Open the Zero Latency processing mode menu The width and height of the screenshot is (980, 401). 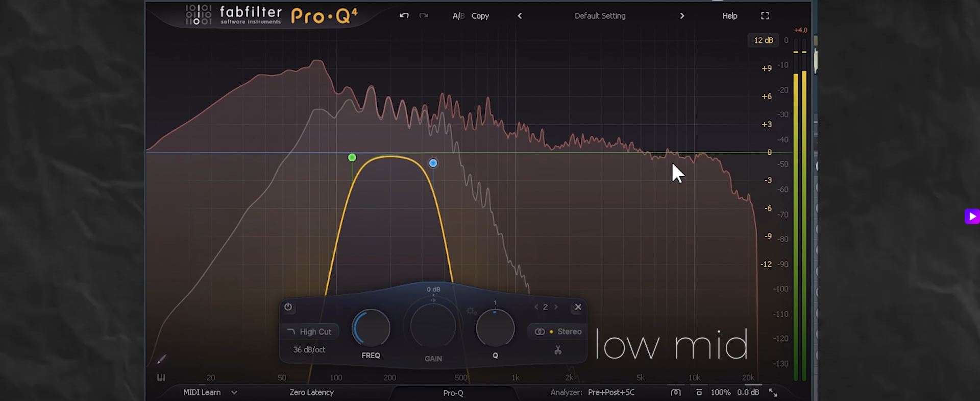311,392
